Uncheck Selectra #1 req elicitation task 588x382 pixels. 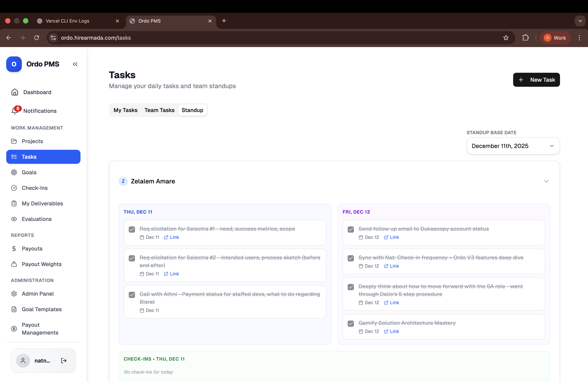[132, 229]
